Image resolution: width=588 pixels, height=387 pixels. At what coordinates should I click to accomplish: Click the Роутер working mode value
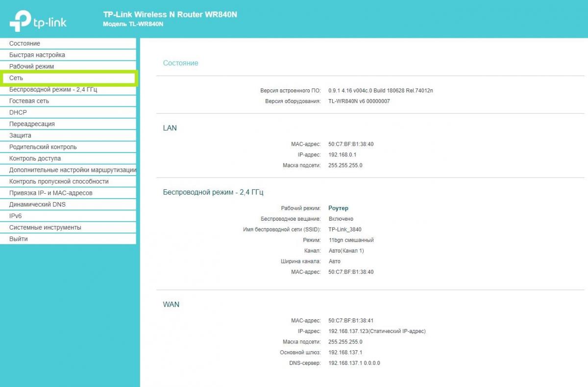pyautogui.click(x=338, y=208)
